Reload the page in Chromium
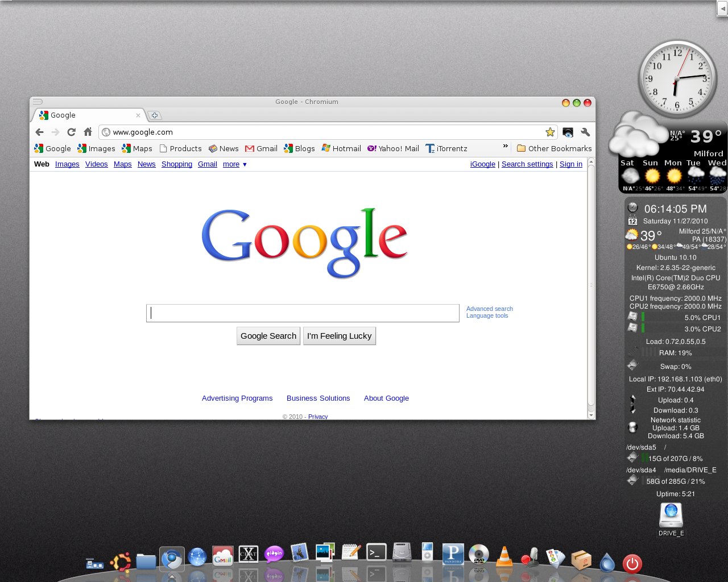 [71, 132]
